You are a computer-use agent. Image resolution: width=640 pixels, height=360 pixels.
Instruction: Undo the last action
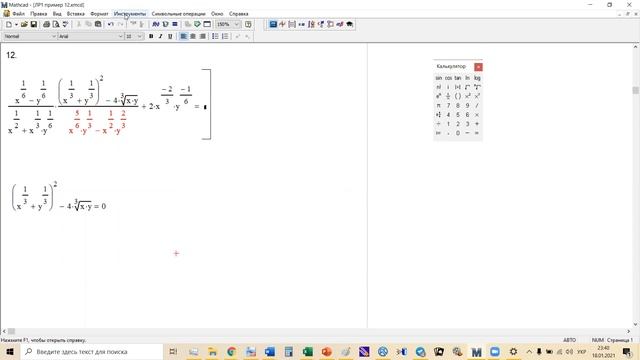(111, 24)
